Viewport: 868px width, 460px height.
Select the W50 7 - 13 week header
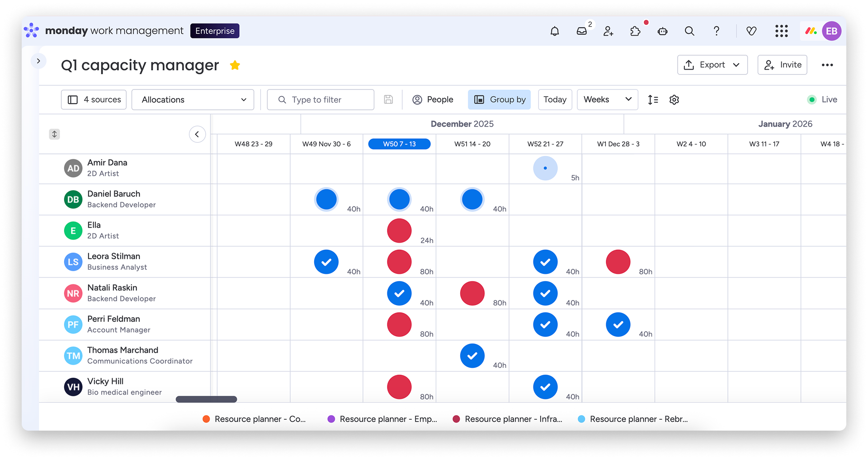pyautogui.click(x=399, y=144)
